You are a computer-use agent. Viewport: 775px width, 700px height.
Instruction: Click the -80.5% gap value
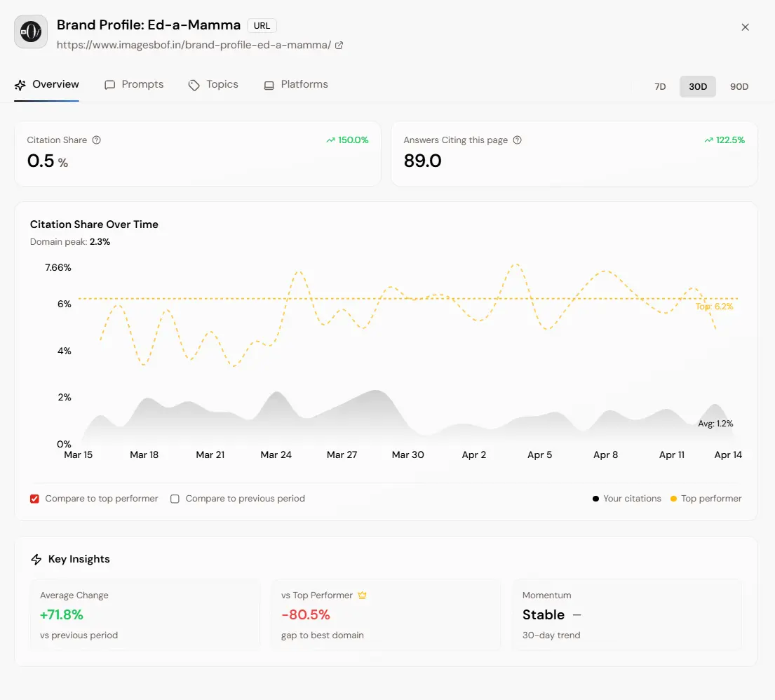[306, 615]
